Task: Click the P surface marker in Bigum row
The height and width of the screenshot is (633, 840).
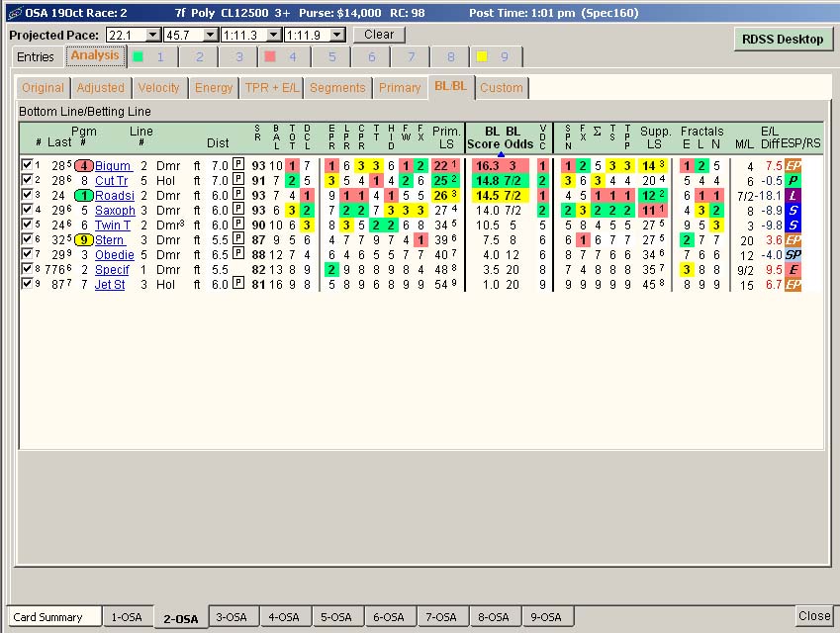Action: (238, 164)
